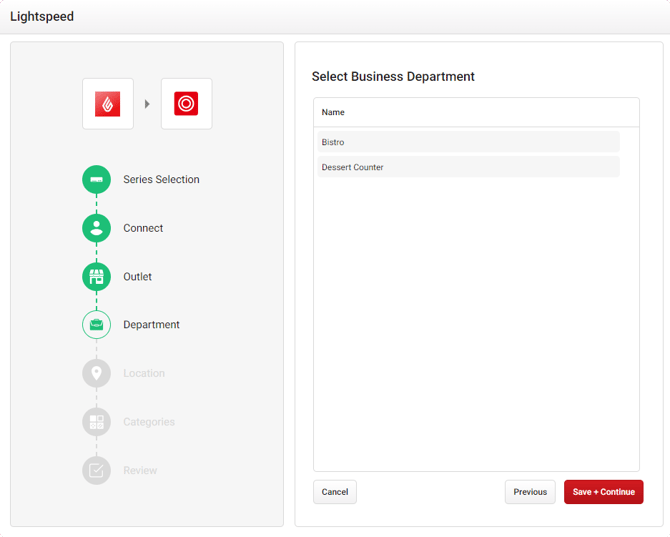Viewport: 670px width, 537px height.
Task: Select the Location step label
Action: tap(144, 373)
